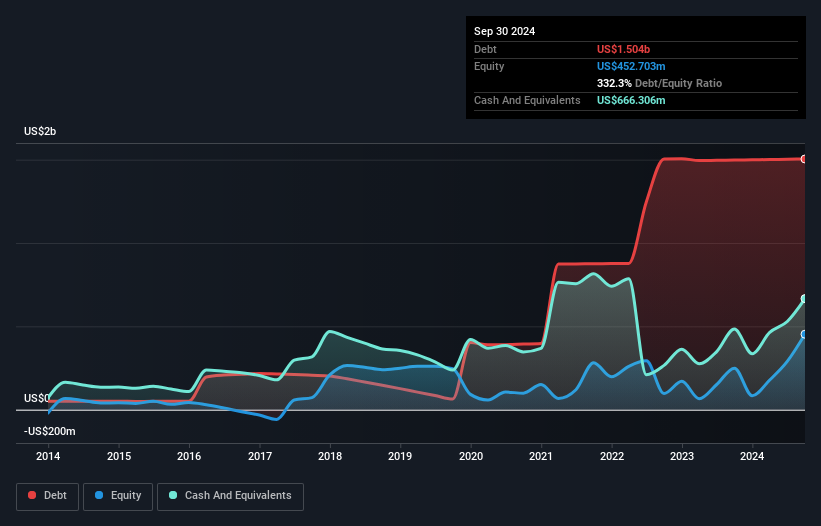
Task: Click the US$452.703m equity value
Action: [631, 66]
